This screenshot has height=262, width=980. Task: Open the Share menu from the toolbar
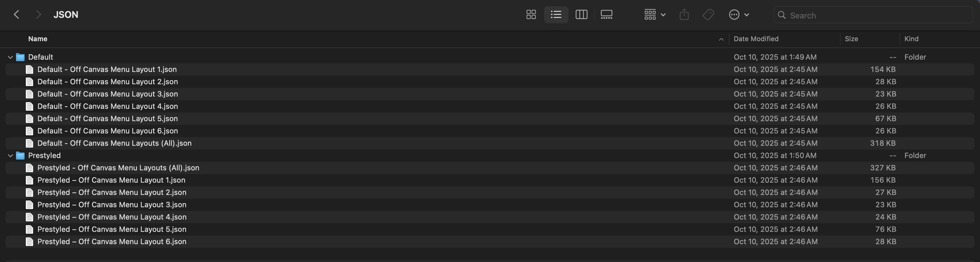(684, 14)
